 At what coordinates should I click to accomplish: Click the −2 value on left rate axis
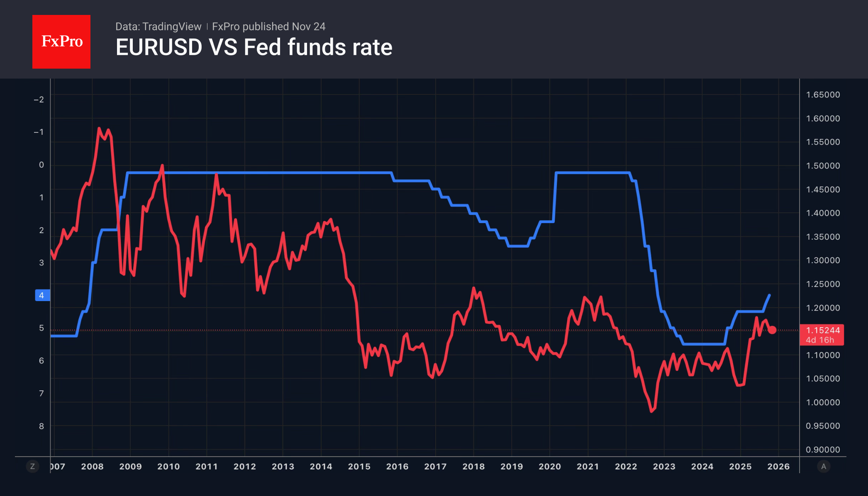[39, 100]
